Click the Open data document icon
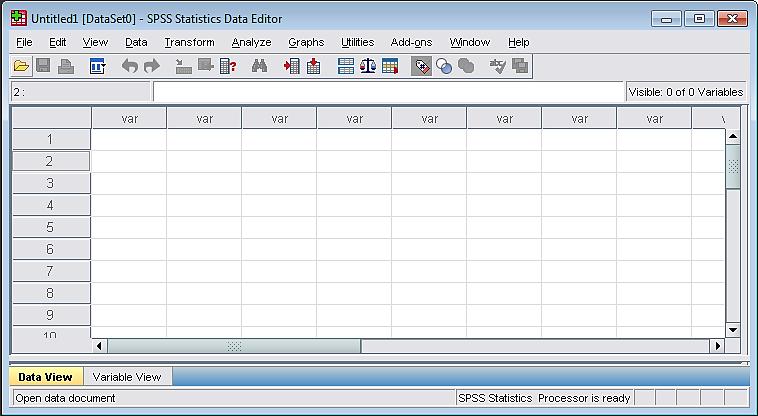The width and height of the screenshot is (758, 416). click(21, 66)
